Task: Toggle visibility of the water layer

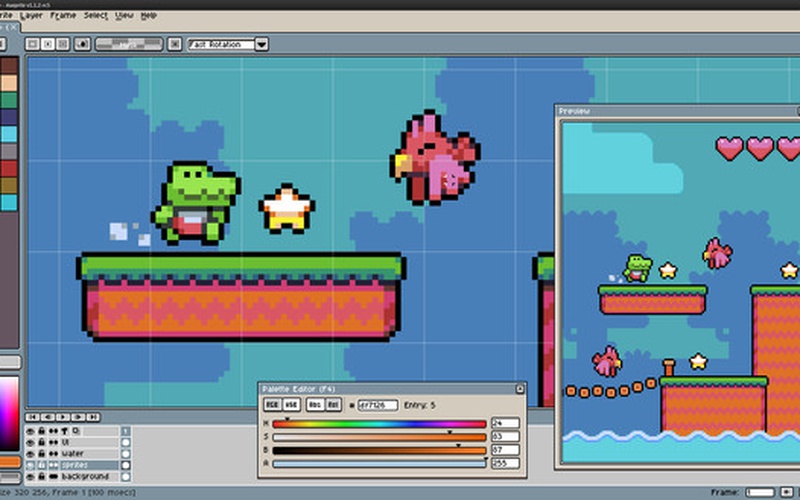Action: pyautogui.click(x=30, y=453)
